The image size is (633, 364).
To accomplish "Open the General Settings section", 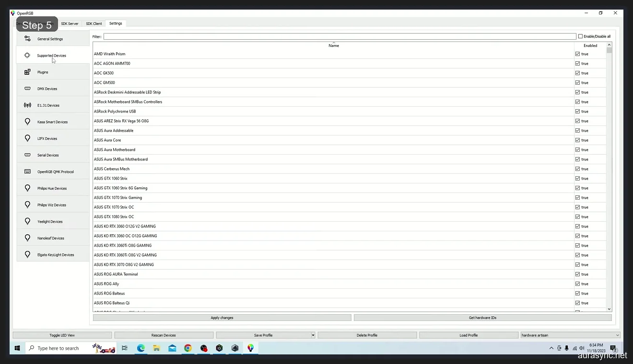I will point(50,39).
